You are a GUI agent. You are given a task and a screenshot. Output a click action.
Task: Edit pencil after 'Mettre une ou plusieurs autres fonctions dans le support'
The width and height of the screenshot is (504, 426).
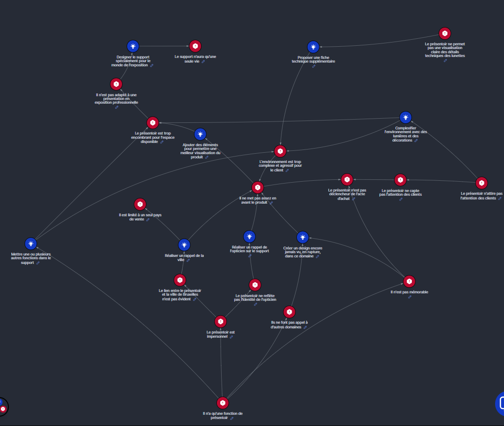38,263
